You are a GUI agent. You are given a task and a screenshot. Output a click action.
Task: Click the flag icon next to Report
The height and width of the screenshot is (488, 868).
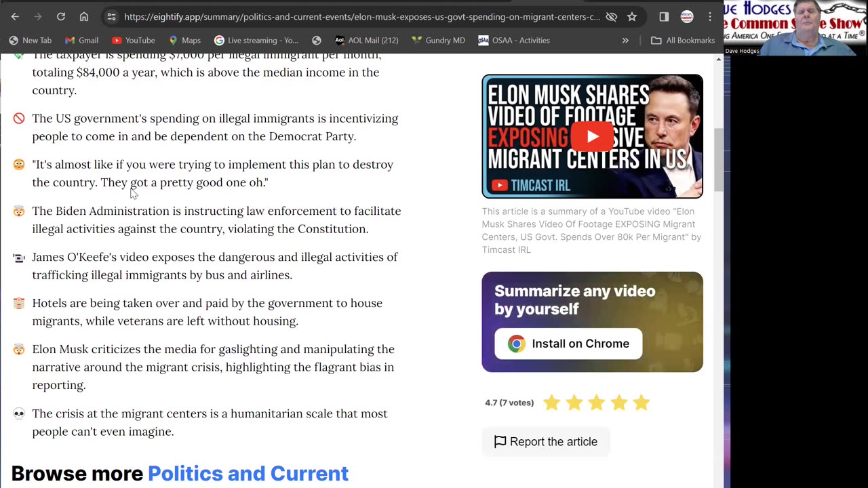(x=500, y=442)
